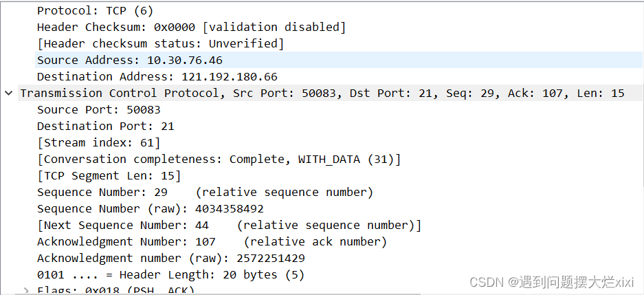Select the Header Length 20 bytes row
The image size is (644, 295).
[x=171, y=274]
